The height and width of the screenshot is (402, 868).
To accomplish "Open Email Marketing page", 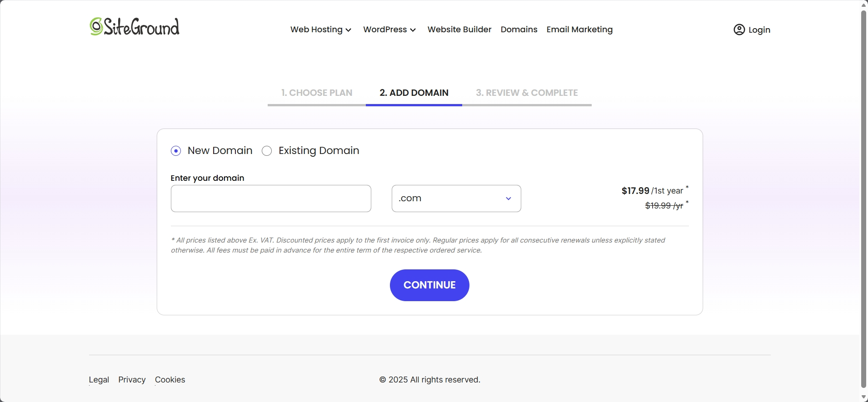I will pyautogui.click(x=579, y=30).
